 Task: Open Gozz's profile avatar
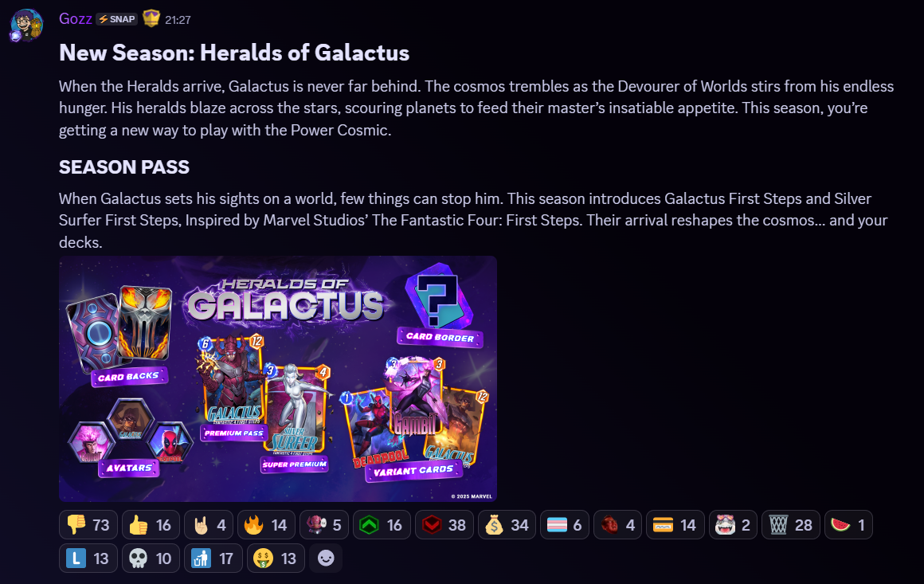26,25
